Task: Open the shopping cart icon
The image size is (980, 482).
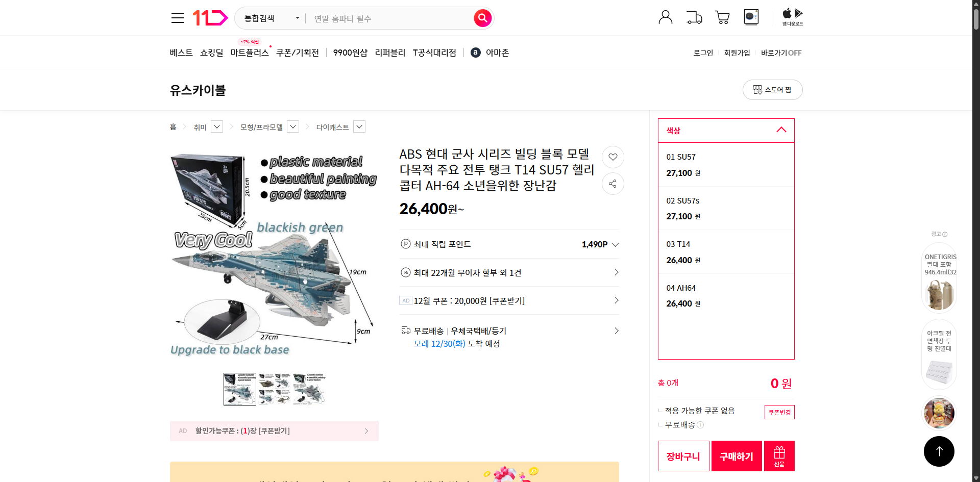Action: [722, 17]
